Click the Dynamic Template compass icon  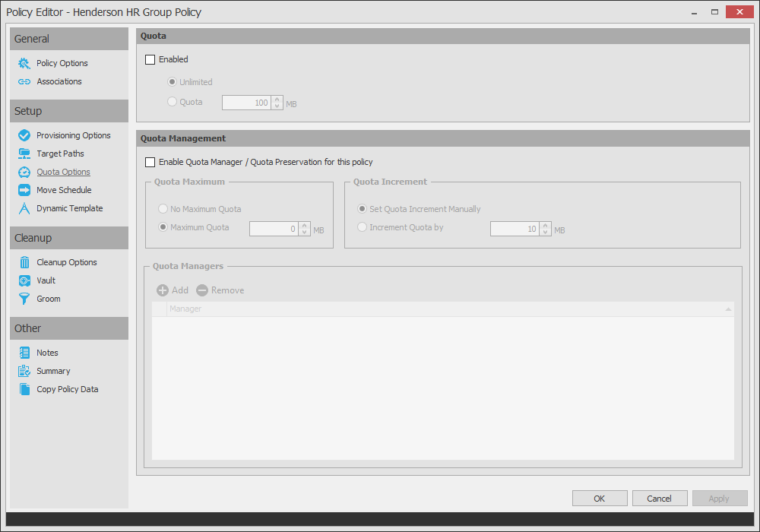click(24, 208)
